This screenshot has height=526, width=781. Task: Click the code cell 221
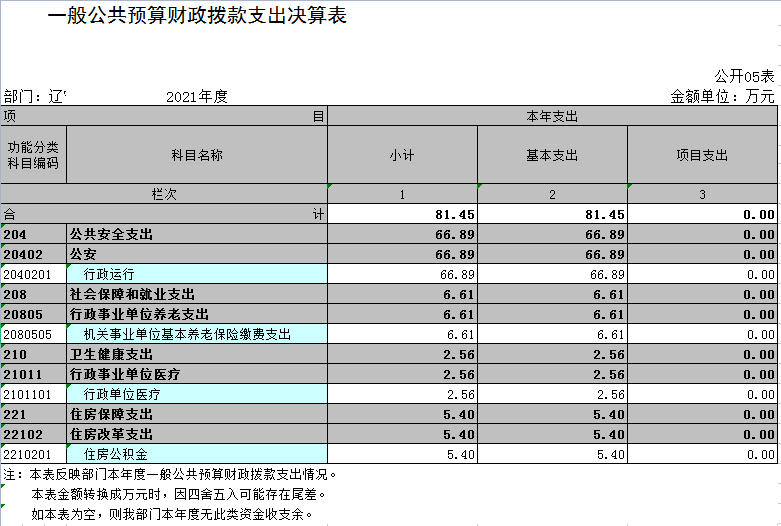33,414
